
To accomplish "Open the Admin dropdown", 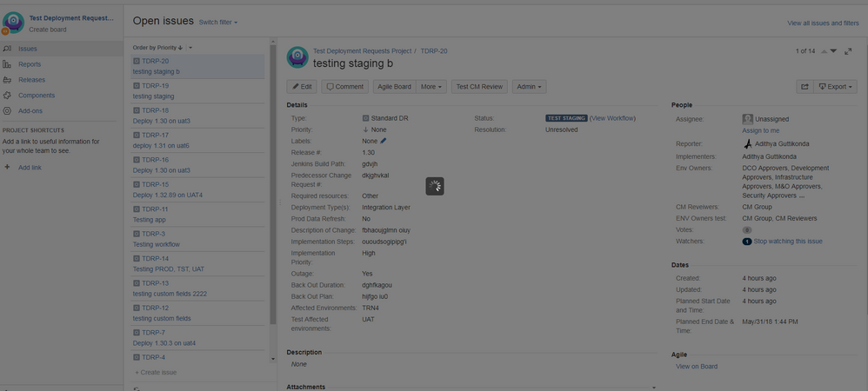I will [x=529, y=87].
